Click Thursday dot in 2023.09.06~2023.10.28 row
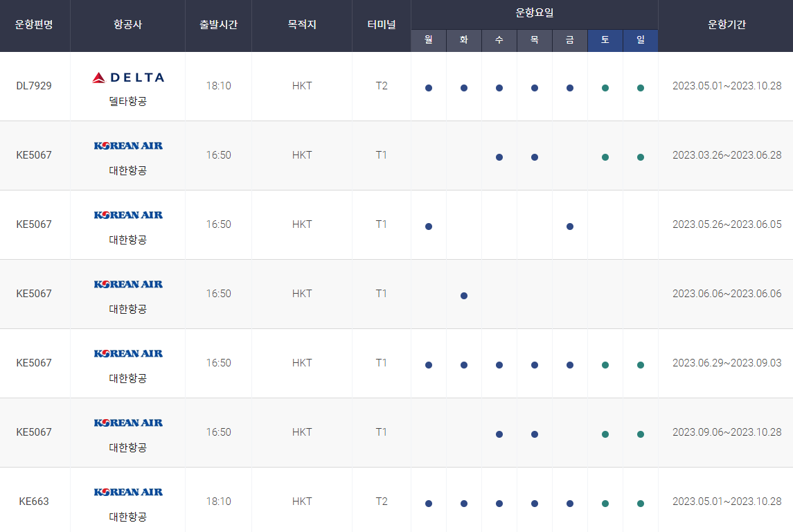Viewport: 793px width, 532px height. coord(535,434)
